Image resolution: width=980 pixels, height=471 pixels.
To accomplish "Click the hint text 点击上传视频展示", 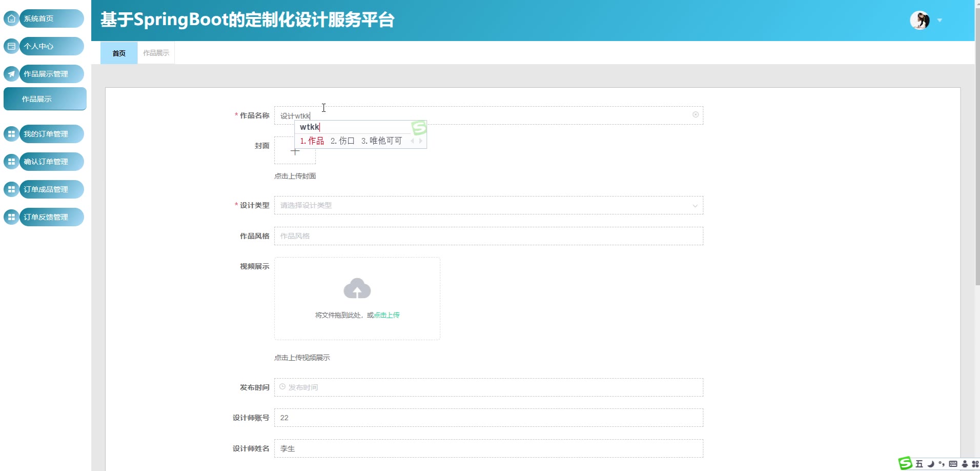I will click(302, 358).
